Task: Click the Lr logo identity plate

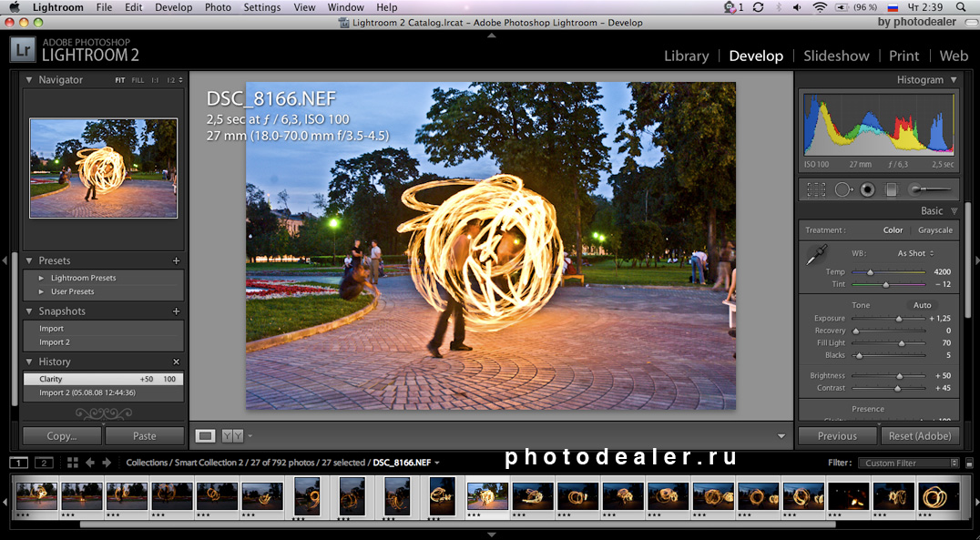Action: [x=23, y=50]
